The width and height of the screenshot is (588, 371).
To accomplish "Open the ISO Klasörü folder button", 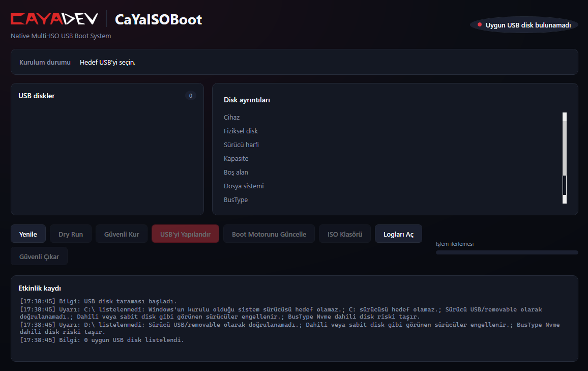I will pyautogui.click(x=345, y=234).
